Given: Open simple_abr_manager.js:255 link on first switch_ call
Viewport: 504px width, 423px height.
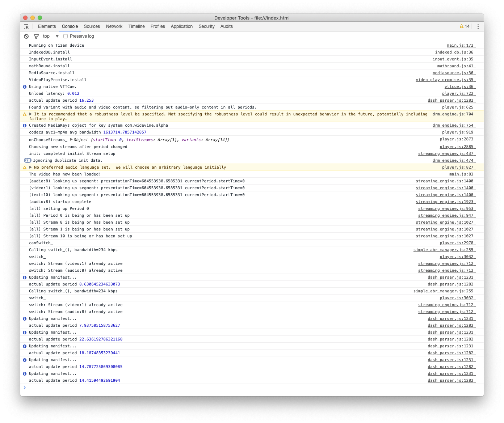Looking at the screenshot, I should click(x=444, y=250).
